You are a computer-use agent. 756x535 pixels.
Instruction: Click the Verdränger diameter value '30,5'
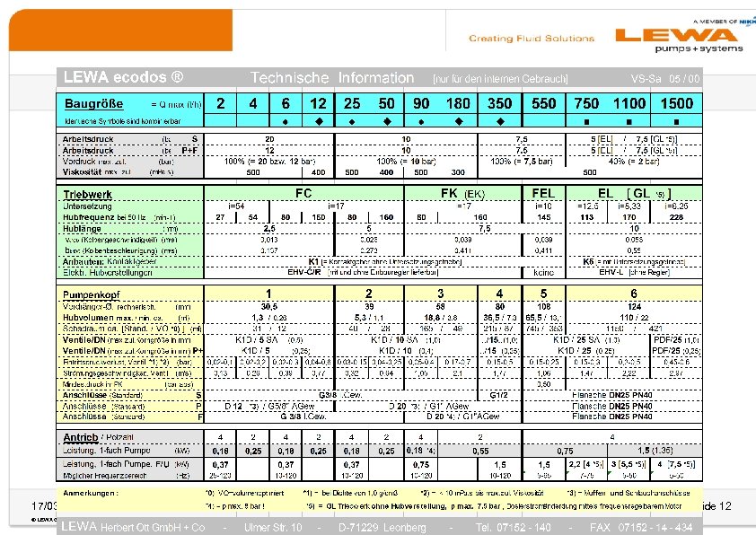click(269, 306)
